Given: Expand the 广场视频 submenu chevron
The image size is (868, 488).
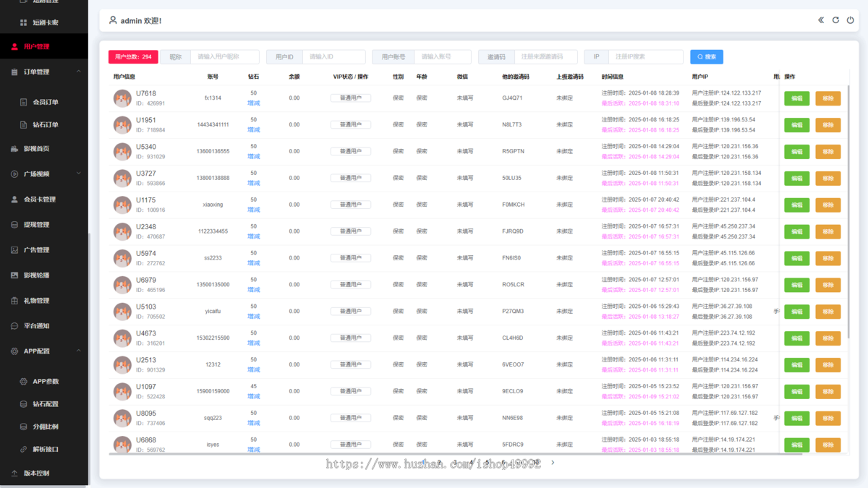Looking at the screenshot, I should click(x=79, y=174).
